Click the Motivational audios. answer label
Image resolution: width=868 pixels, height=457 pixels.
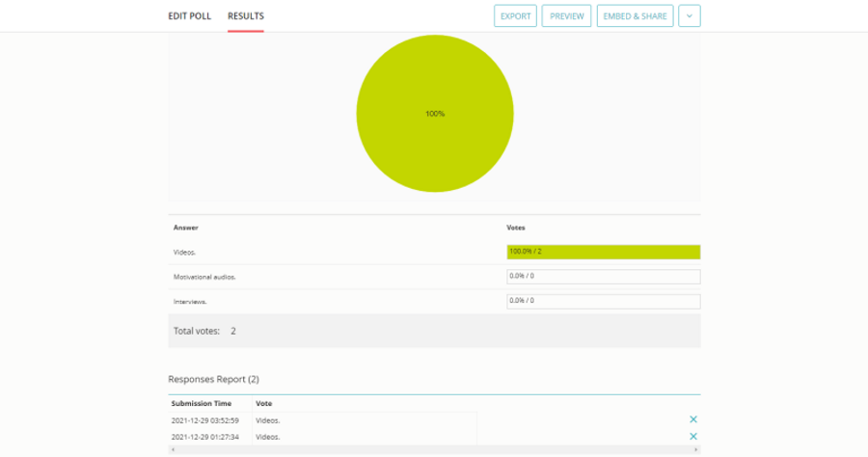[x=204, y=277]
